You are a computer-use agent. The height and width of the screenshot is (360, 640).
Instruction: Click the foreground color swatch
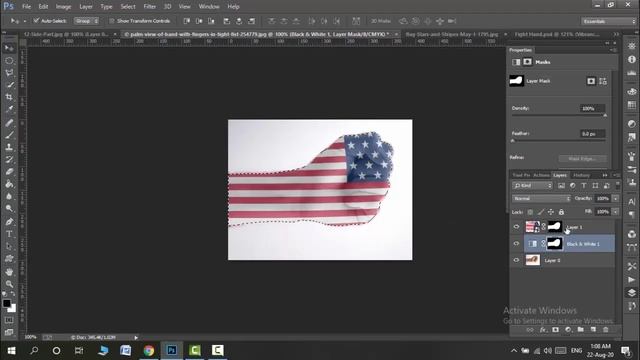coord(7,303)
